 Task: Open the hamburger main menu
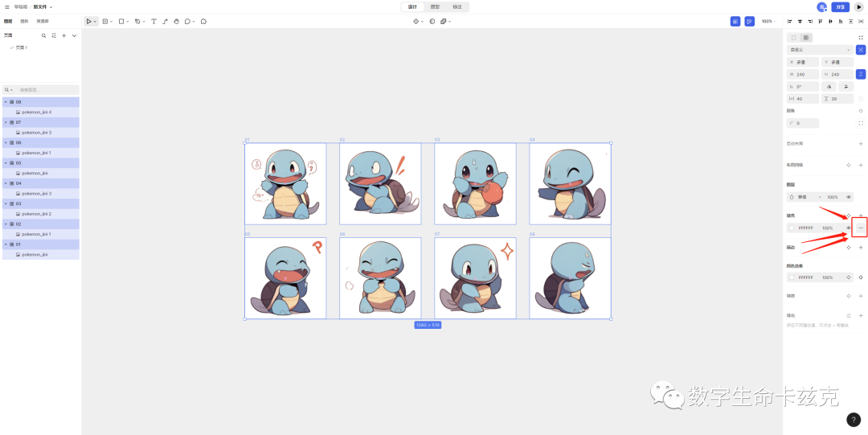coord(7,6)
